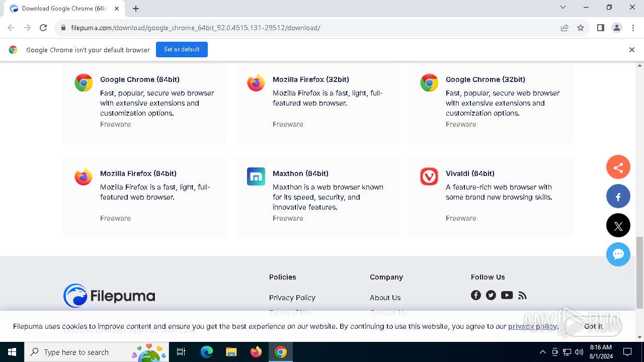Open the blue chat bubble button
This screenshot has height=362, width=644.
click(x=618, y=254)
